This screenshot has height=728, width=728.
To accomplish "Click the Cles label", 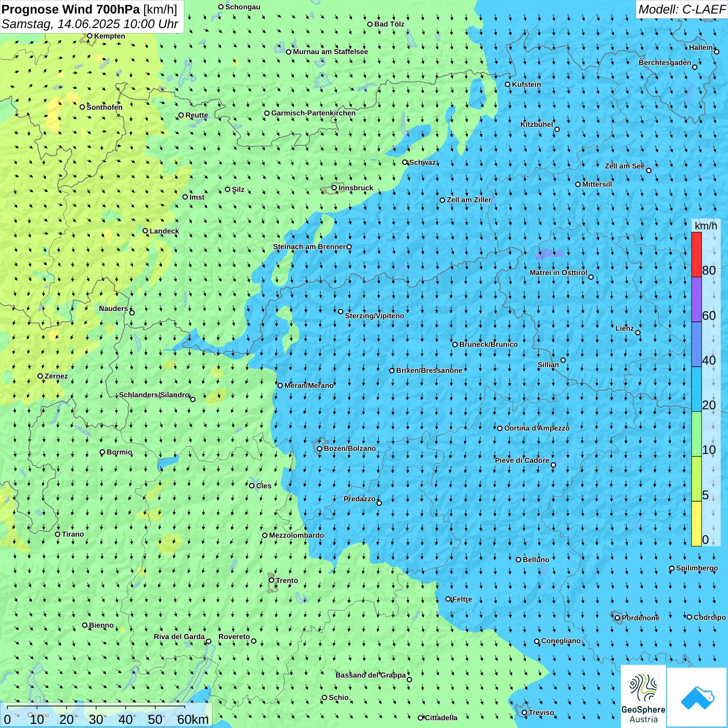I will pyautogui.click(x=264, y=486).
